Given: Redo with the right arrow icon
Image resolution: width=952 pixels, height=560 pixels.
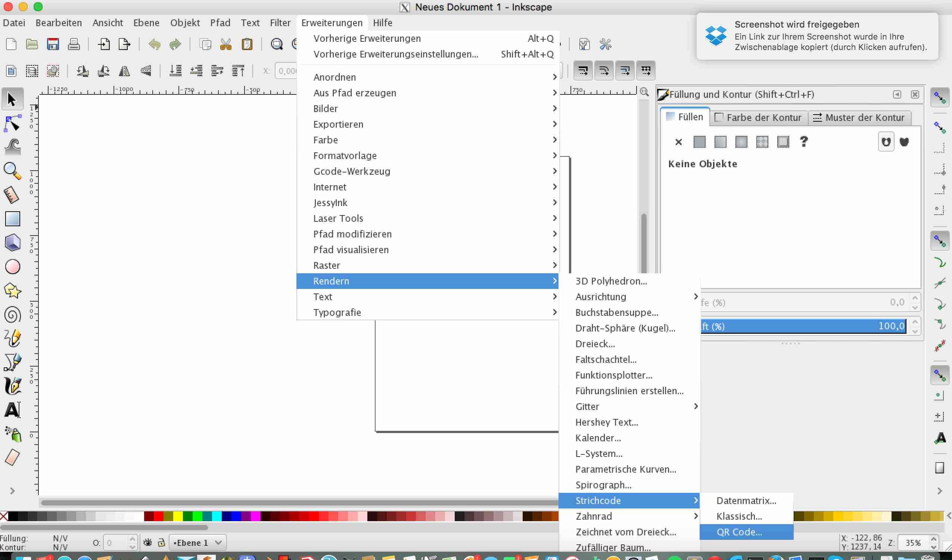Looking at the screenshot, I should 175,44.
